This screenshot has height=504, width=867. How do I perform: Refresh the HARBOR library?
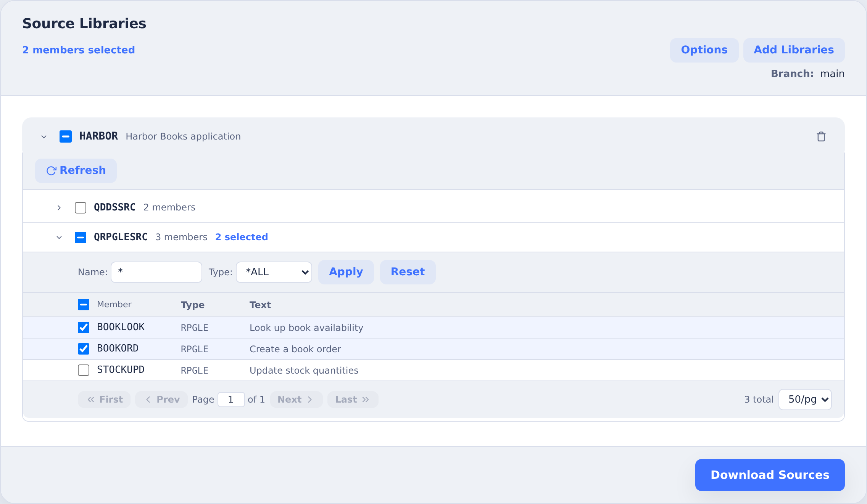pyautogui.click(x=76, y=171)
